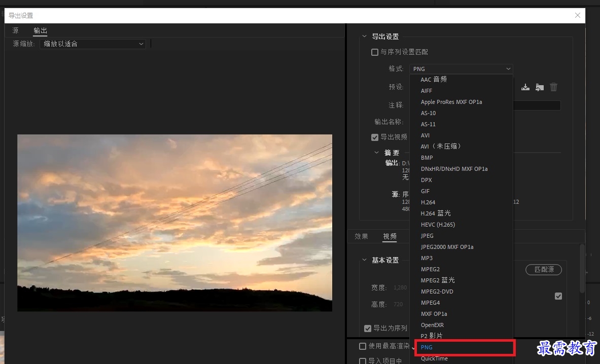
Task: Click the sunset preview image
Action: 174,223
